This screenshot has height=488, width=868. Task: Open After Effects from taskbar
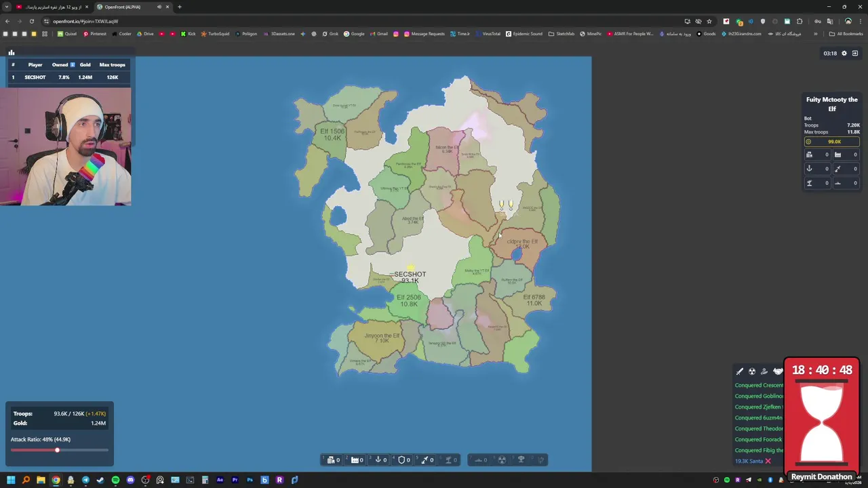220,481
